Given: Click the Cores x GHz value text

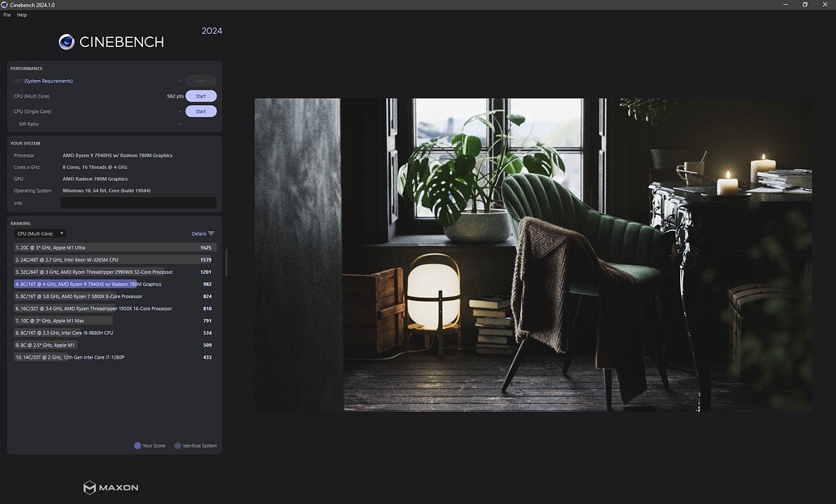Looking at the screenshot, I should point(95,167).
